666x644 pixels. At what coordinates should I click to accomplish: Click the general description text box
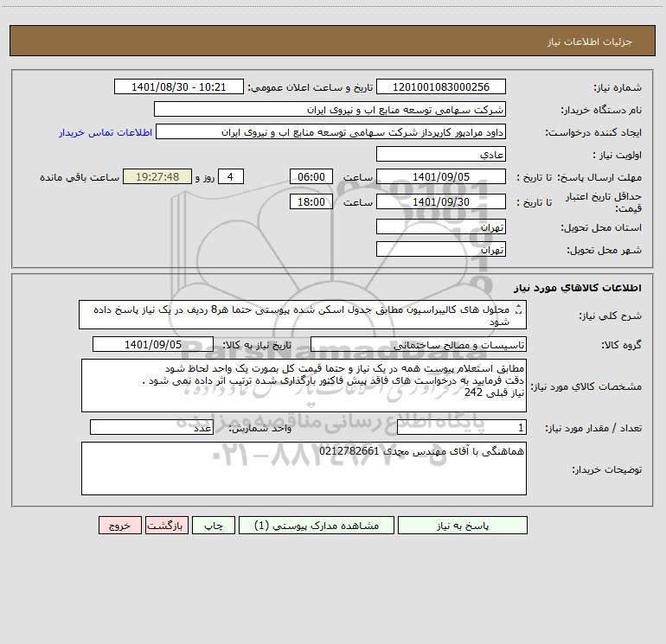tap(303, 315)
